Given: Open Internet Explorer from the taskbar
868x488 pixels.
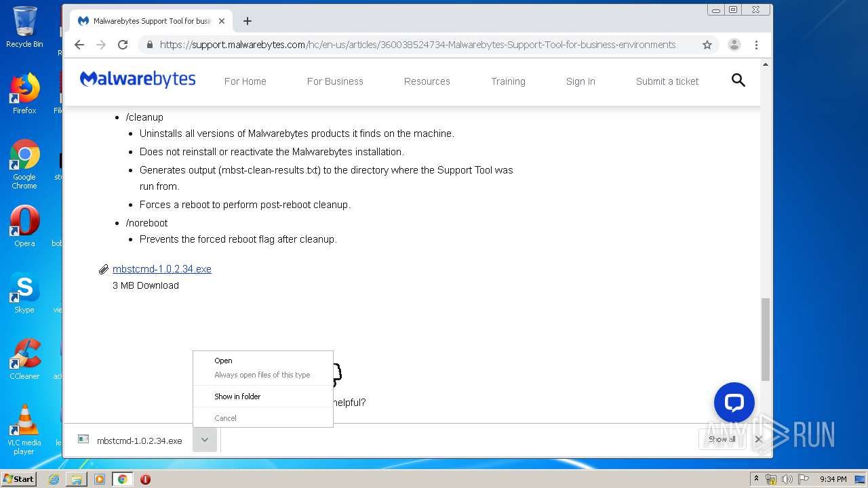Looking at the screenshot, I should coord(54,479).
